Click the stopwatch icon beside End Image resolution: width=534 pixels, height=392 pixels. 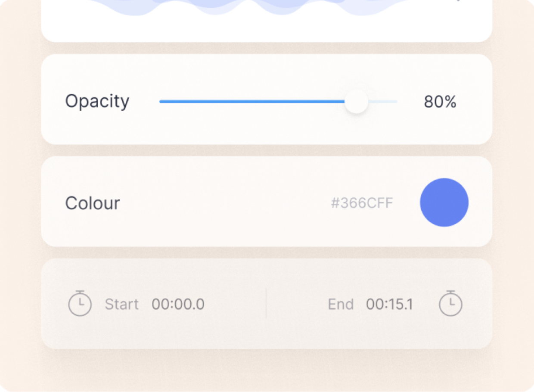pos(450,303)
